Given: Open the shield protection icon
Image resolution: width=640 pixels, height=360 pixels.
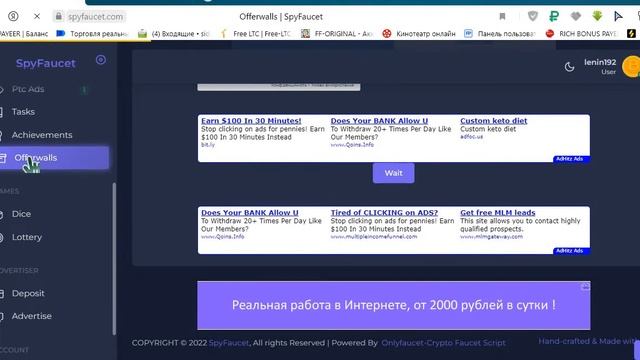Looking at the screenshot, I should [533, 16].
